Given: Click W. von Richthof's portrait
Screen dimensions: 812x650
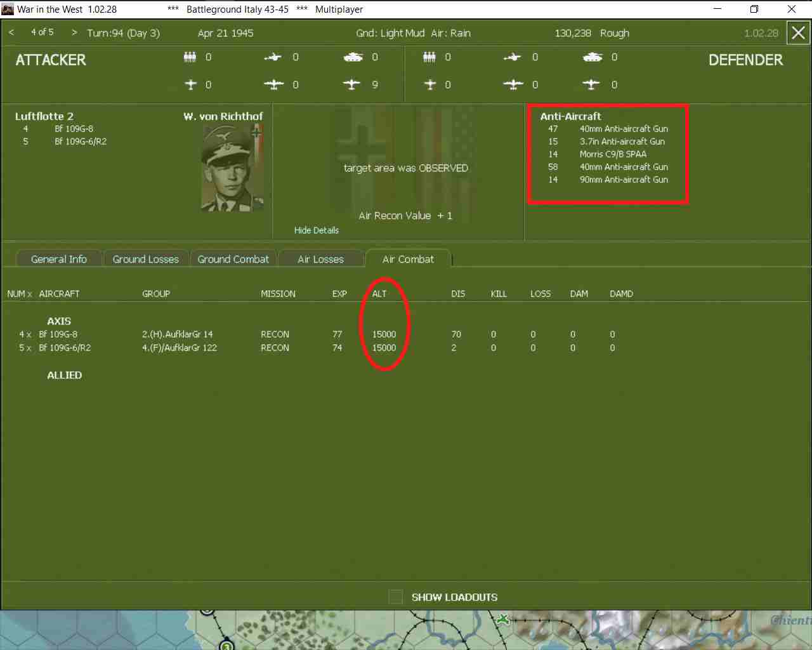Looking at the screenshot, I should coord(232,168).
